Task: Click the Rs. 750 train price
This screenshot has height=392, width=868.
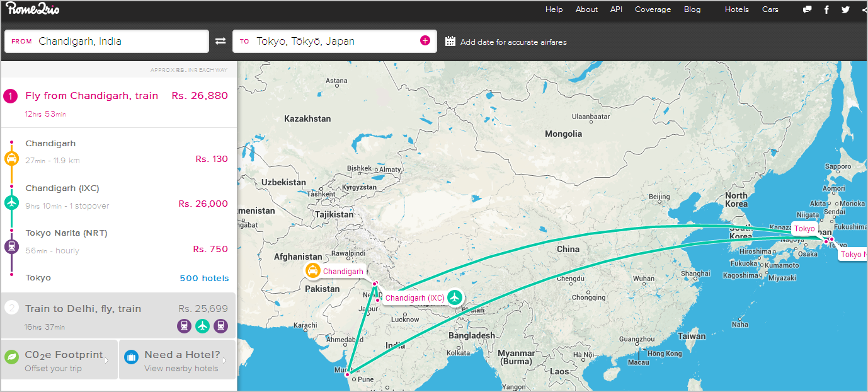Action: (x=210, y=249)
